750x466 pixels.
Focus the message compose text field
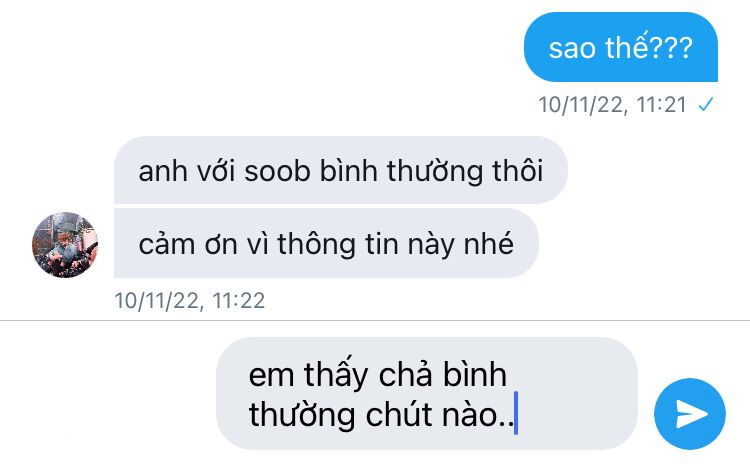(x=427, y=393)
